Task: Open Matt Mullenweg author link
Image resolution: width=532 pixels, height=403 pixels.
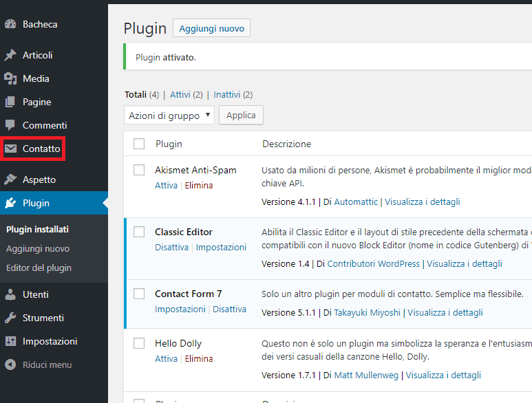Action: 366,375
